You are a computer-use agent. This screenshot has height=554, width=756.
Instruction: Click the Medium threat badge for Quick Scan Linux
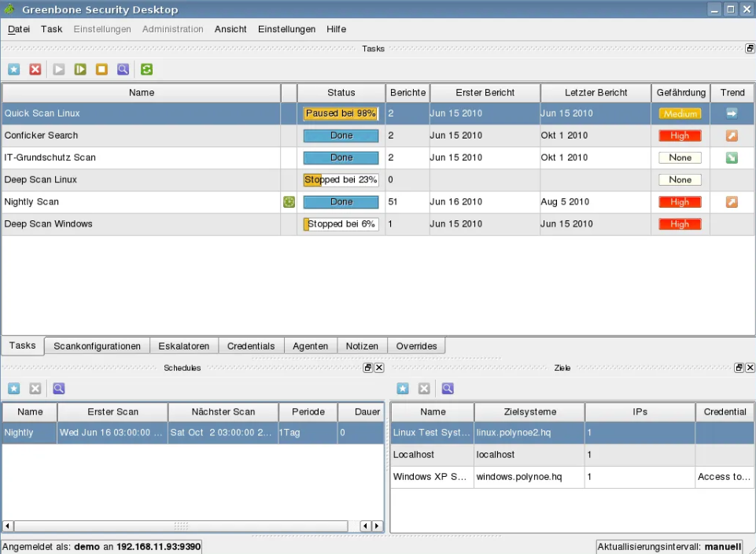click(x=680, y=114)
